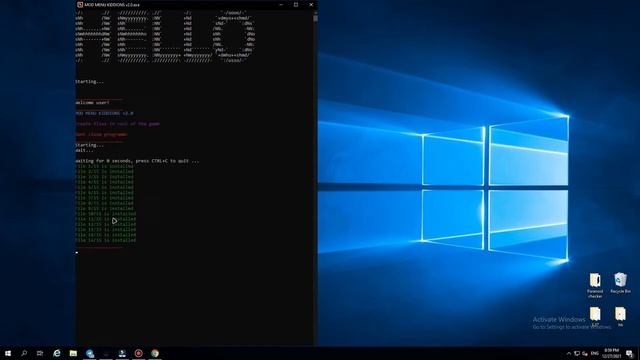Click MOD MENU KIDDIONS window title icon

pos(80,4)
